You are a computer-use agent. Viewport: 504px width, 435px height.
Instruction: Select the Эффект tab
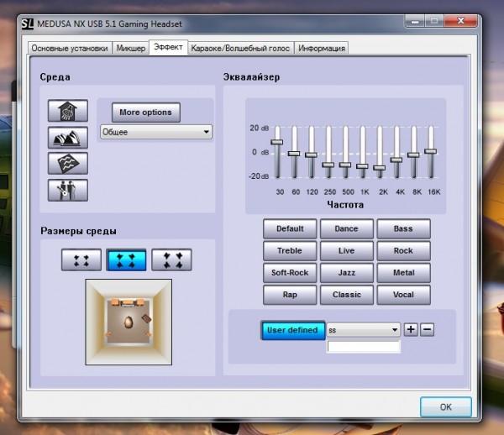[x=168, y=47]
